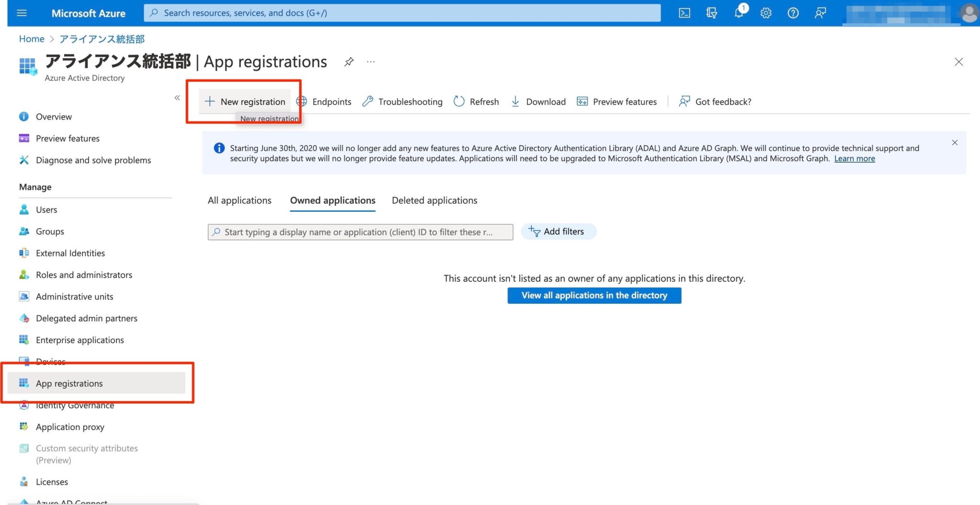Open portal settings gear
This screenshot has width=980, height=505.
(x=765, y=13)
